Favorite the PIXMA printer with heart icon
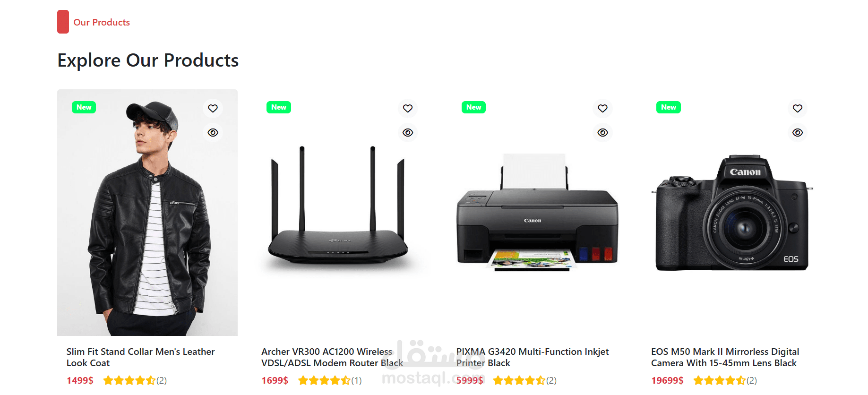This screenshot has height=395, width=868. coord(602,108)
